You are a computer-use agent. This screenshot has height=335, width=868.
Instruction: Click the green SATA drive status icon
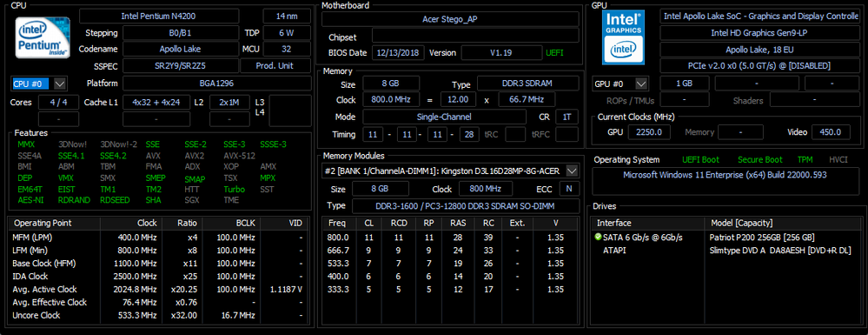pos(597,238)
